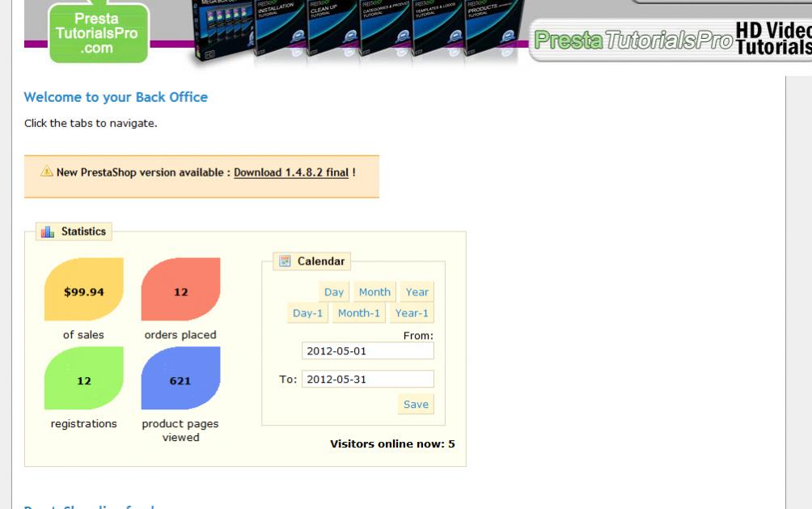The image size is (812, 509).
Task: Click the of sales label
Action: coord(83,335)
